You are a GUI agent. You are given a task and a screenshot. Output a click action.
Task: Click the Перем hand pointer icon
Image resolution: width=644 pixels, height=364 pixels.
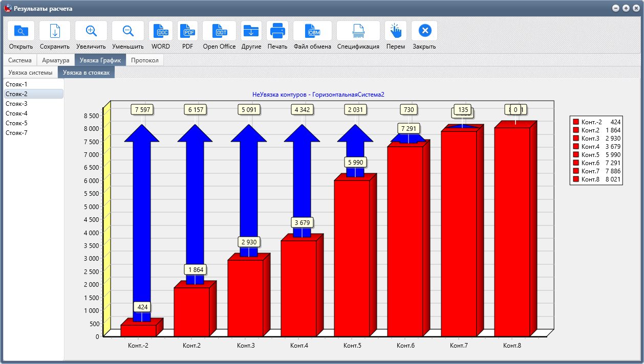396,31
